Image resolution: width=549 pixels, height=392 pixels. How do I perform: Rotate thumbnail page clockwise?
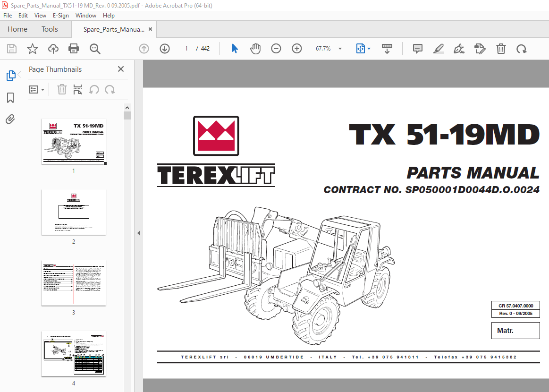coord(110,90)
